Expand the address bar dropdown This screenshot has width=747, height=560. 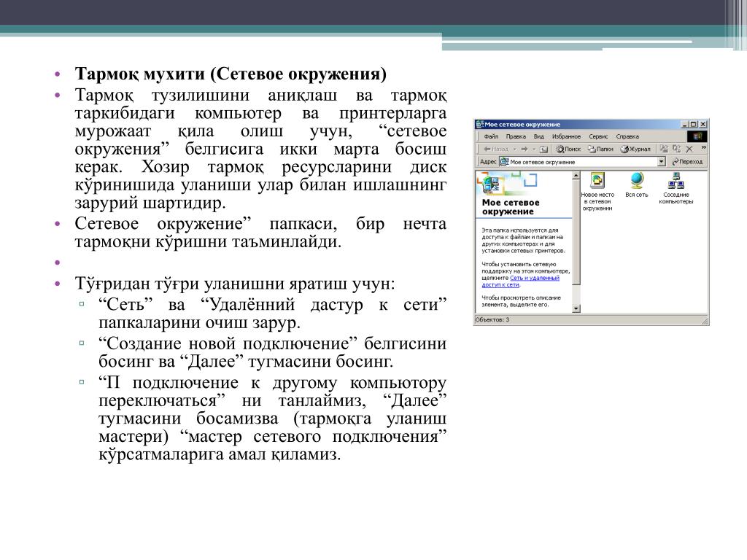coord(661,162)
